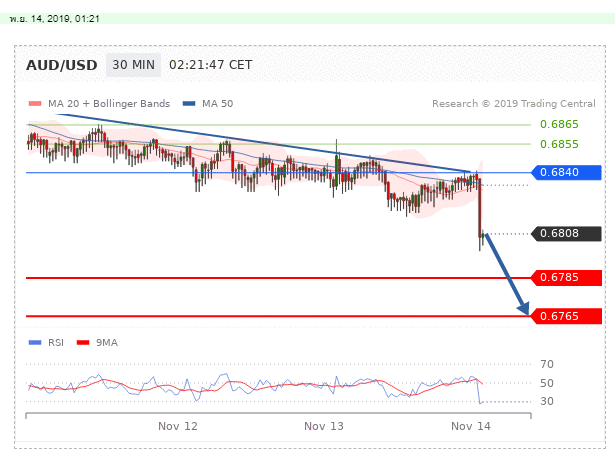
Task: Click the 30 MIN timeframe button
Action: coord(133,65)
